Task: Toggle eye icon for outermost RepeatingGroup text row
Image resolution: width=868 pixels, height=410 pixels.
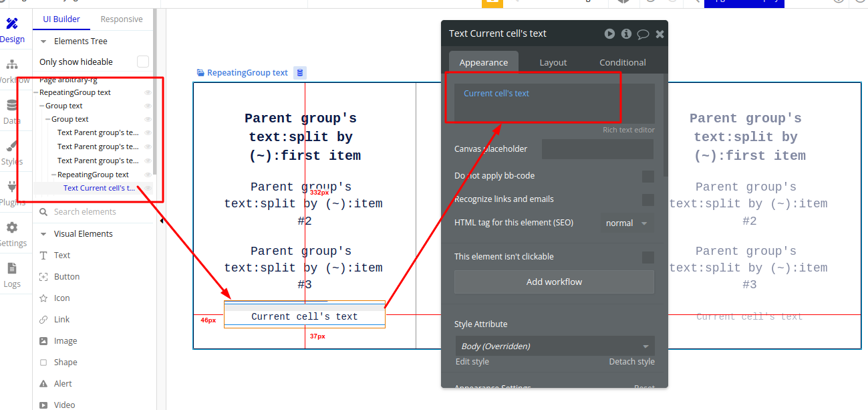Action: point(148,93)
